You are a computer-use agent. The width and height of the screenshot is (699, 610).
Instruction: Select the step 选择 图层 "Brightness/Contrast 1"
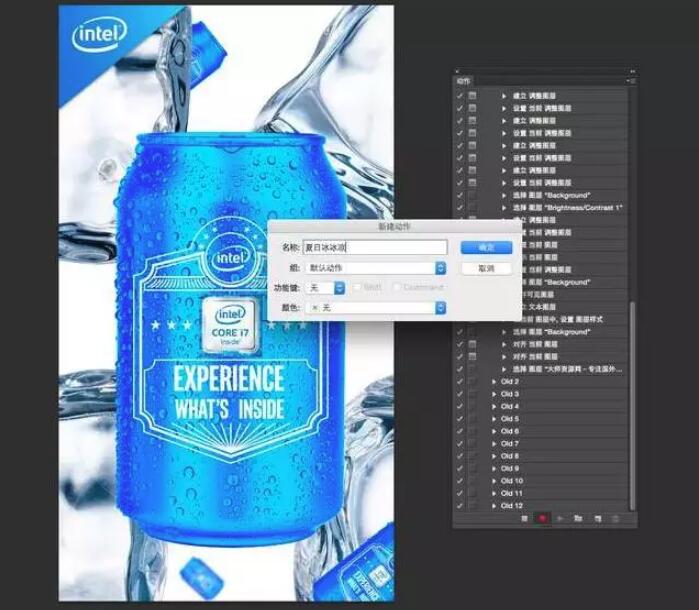(567, 208)
